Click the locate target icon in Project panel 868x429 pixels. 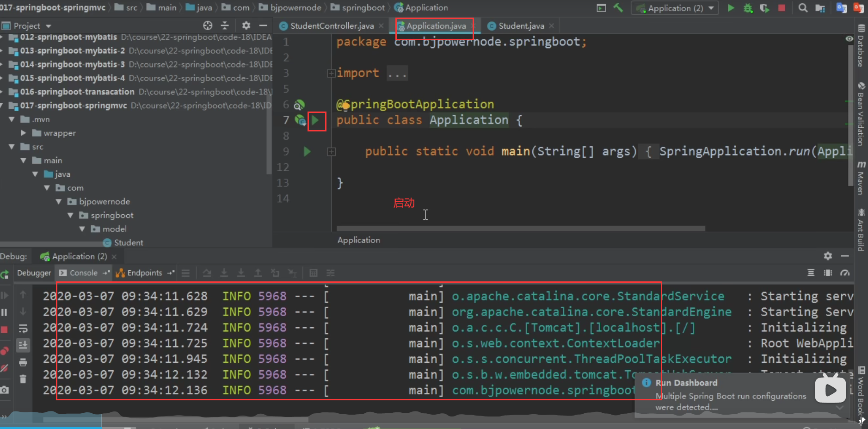(208, 25)
